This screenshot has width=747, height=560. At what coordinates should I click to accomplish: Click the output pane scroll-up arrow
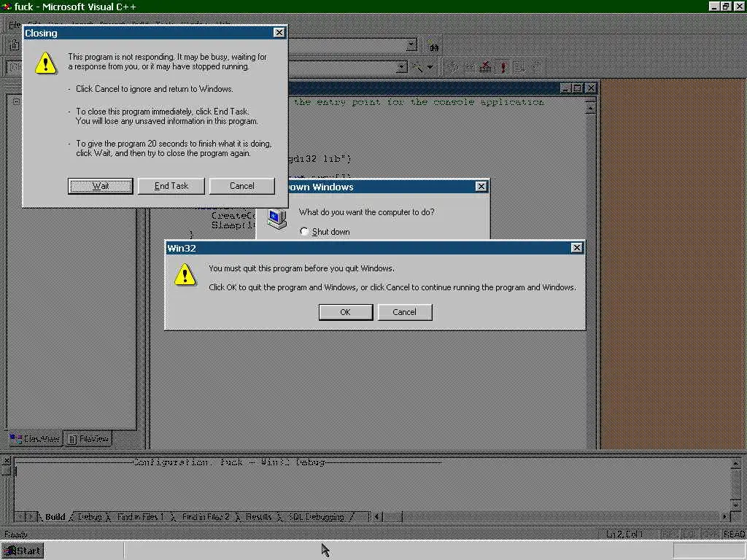[736, 463]
